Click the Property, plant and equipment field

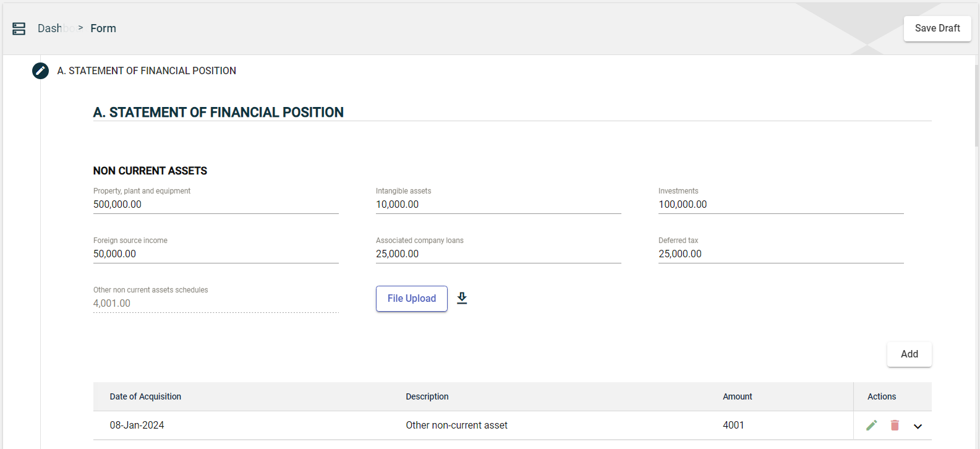point(215,204)
